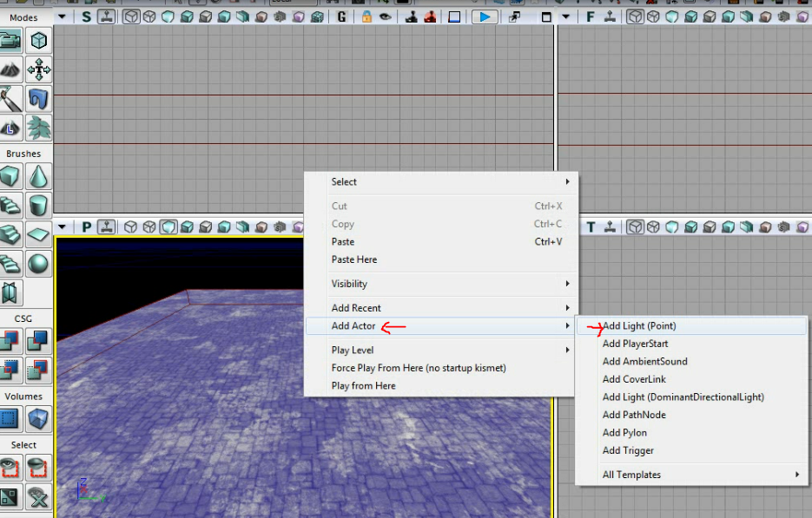
Task: Click CSG Add button
Action: pyautogui.click(x=10, y=341)
